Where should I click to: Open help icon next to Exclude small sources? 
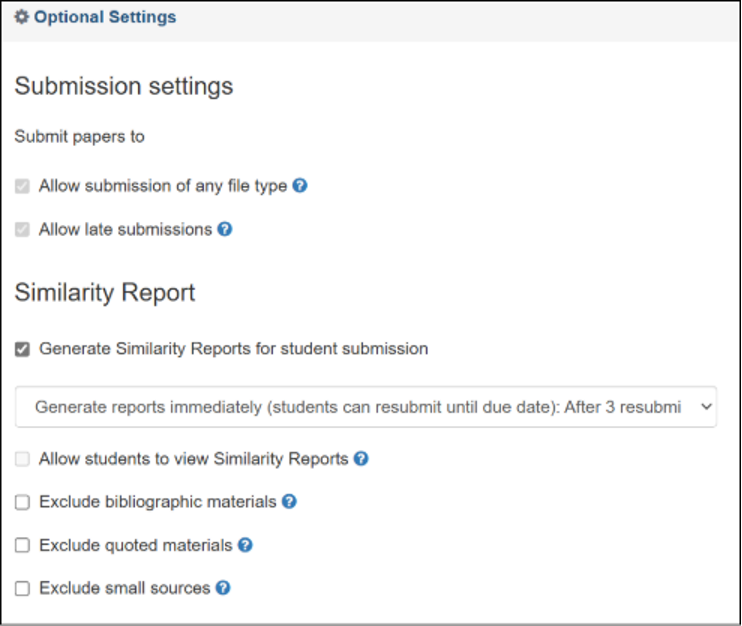point(223,588)
